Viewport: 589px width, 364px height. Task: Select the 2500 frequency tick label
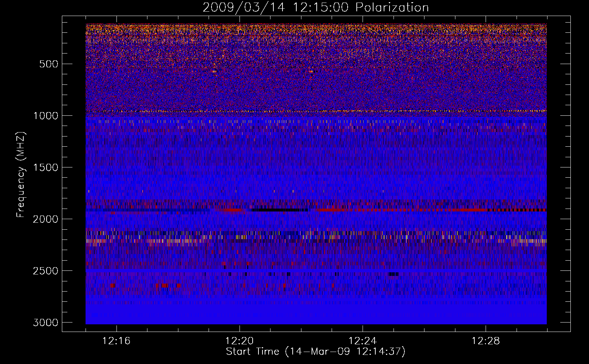pos(46,271)
